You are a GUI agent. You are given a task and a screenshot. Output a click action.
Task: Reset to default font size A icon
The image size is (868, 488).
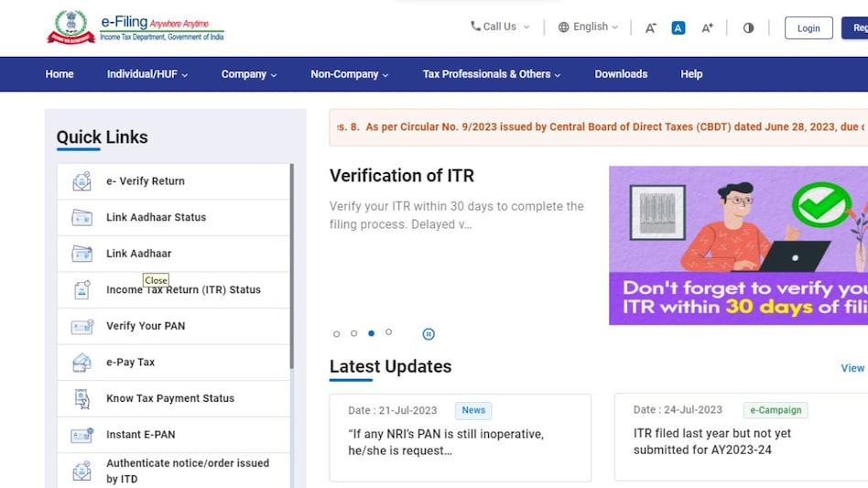pos(678,27)
